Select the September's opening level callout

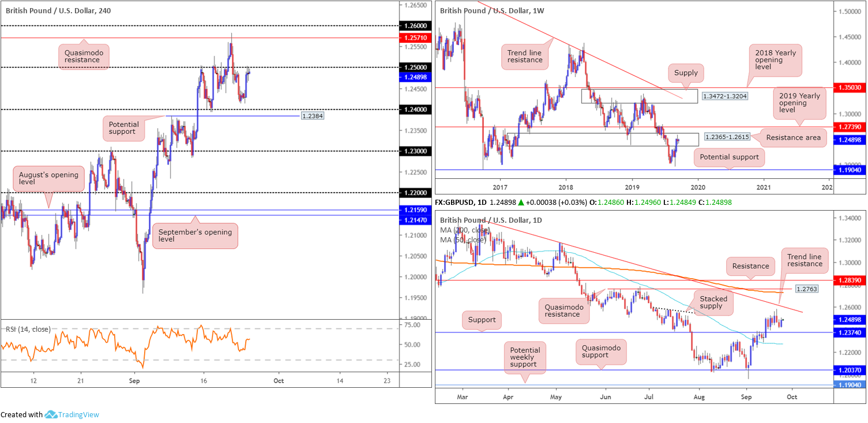click(195, 236)
